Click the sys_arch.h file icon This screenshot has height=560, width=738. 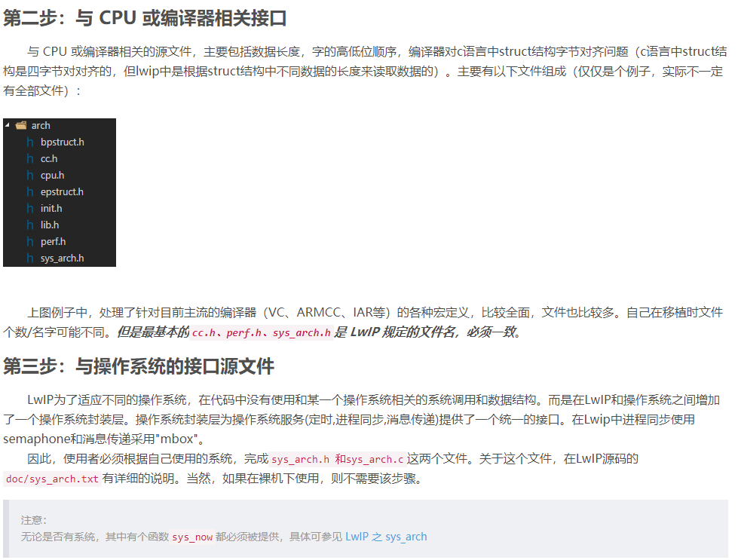[30, 258]
